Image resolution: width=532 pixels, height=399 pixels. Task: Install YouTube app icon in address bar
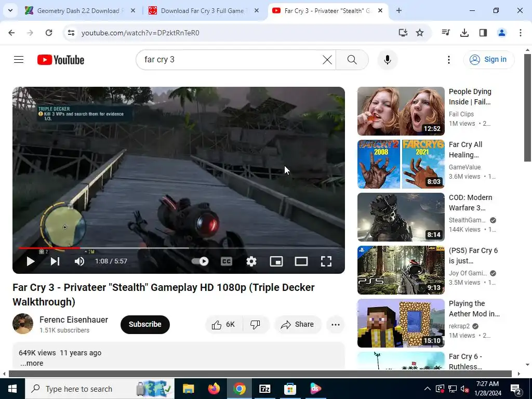click(x=403, y=33)
